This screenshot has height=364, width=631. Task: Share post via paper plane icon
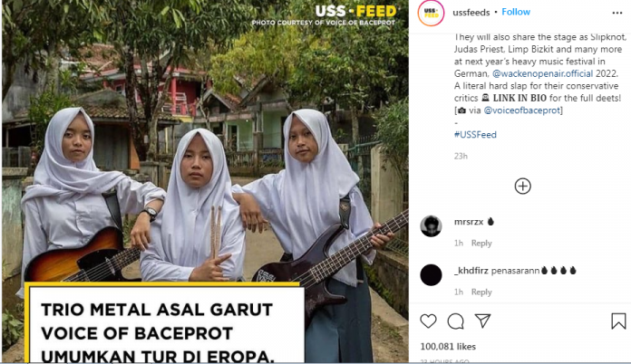(482, 321)
